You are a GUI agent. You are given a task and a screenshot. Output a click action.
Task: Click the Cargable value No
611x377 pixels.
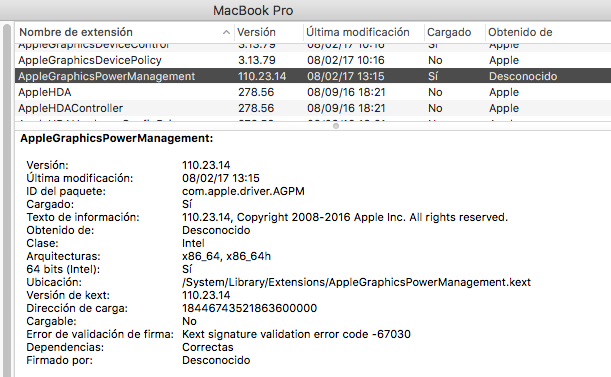[x=189, y=321]
